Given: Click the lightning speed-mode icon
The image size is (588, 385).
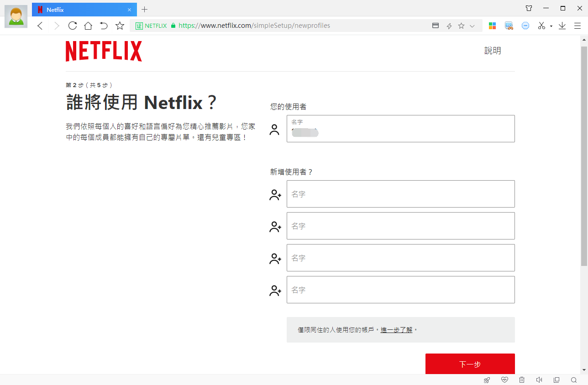Looking at the screenshot, I should click(x=449, y=26).
